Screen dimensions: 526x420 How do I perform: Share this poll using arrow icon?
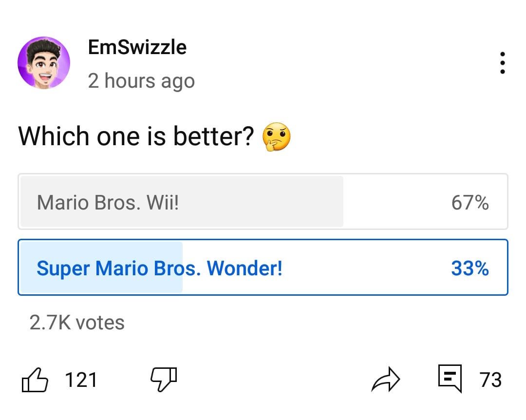[x=385, y=381]
